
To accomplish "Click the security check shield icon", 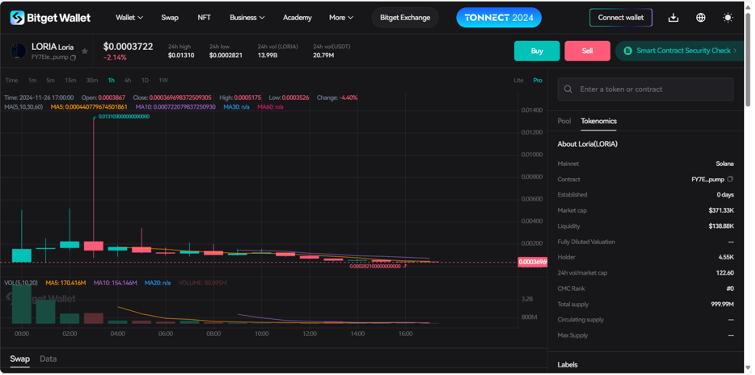I will 627,51.
